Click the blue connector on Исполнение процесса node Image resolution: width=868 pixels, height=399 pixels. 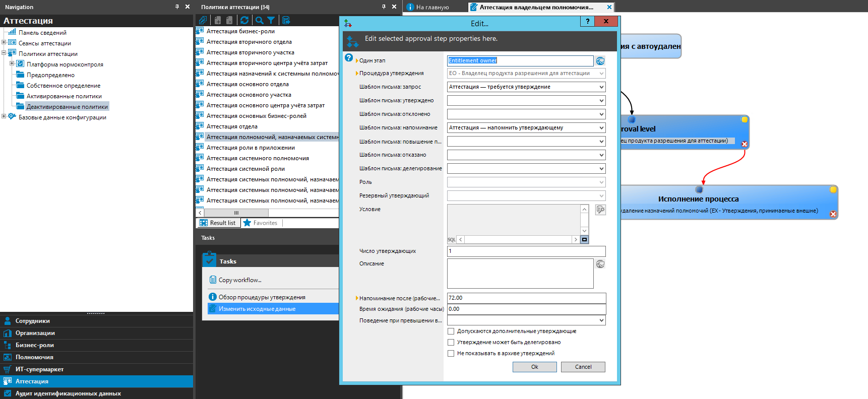[699, 189]
